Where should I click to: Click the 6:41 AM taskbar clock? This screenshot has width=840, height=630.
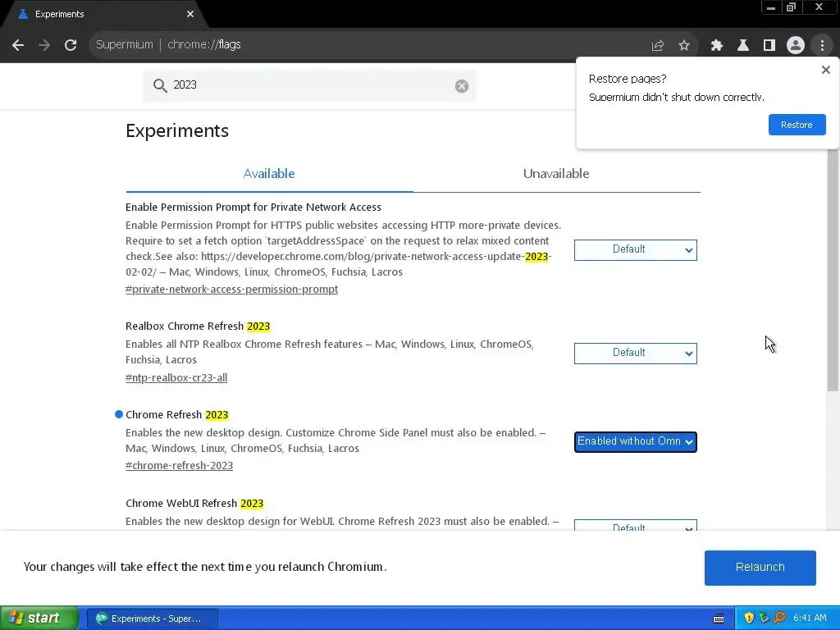coord(810,619)
